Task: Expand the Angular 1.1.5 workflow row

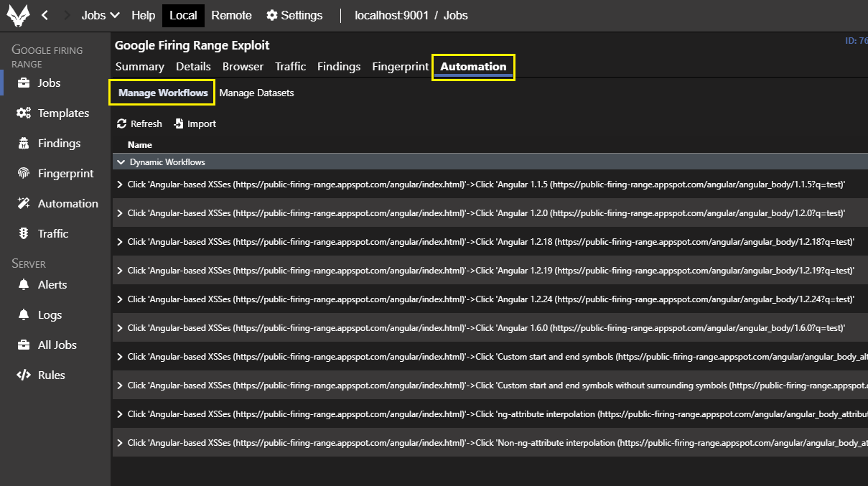Action: (x=120, y=184)
